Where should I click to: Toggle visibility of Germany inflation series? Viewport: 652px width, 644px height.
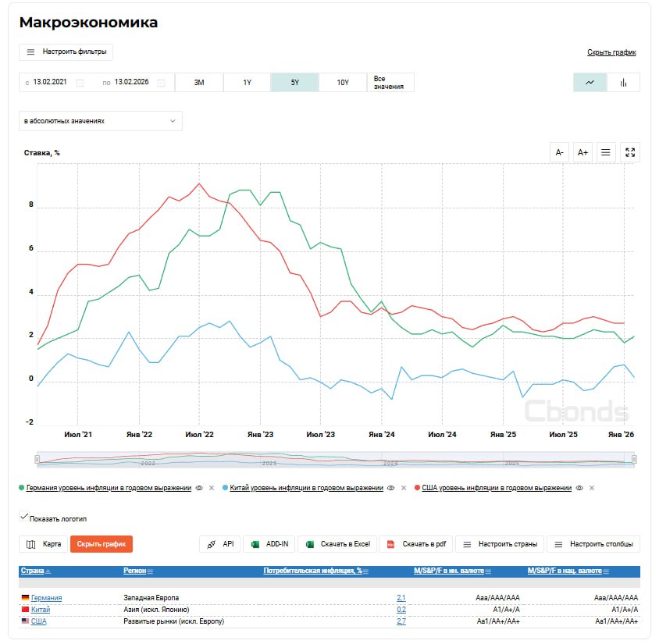(x=199, y=488)
